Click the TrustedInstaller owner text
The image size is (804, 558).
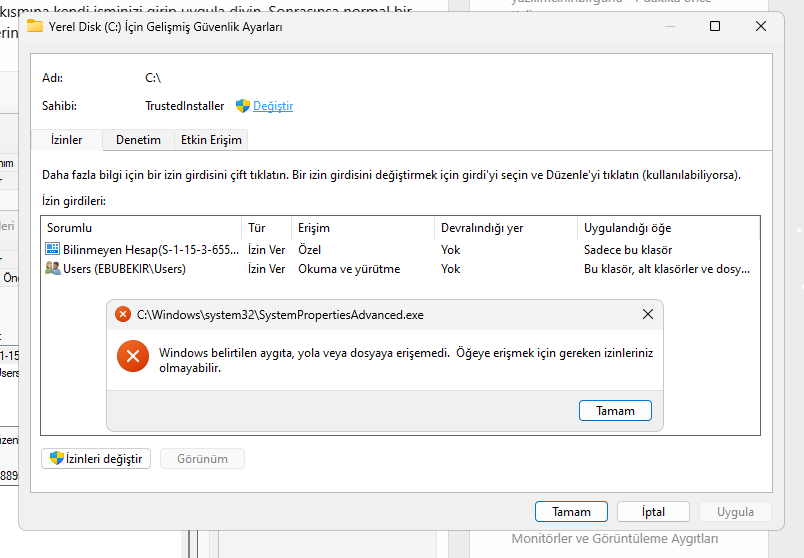pos(185,106)
